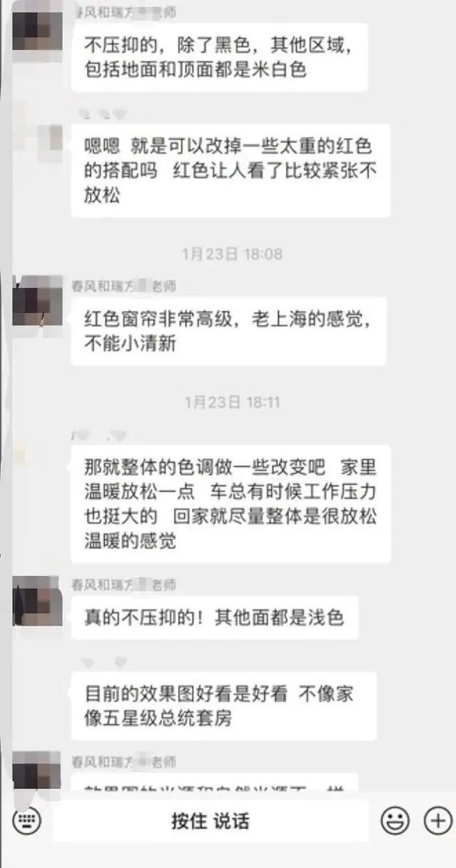Select message 那就整体的色调做一些改变吧
This screenshot has width=456, height=868.
click(231, 504)
